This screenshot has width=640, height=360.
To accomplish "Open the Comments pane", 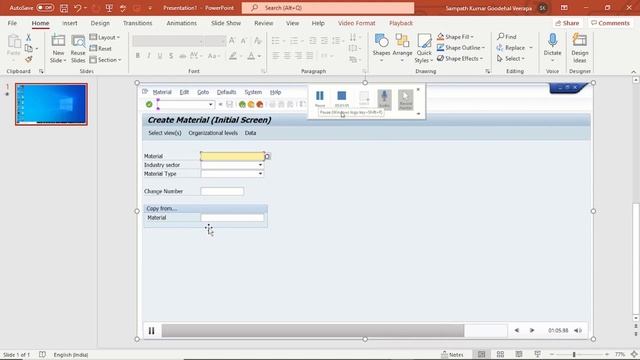I will click(x=610, y=23).
